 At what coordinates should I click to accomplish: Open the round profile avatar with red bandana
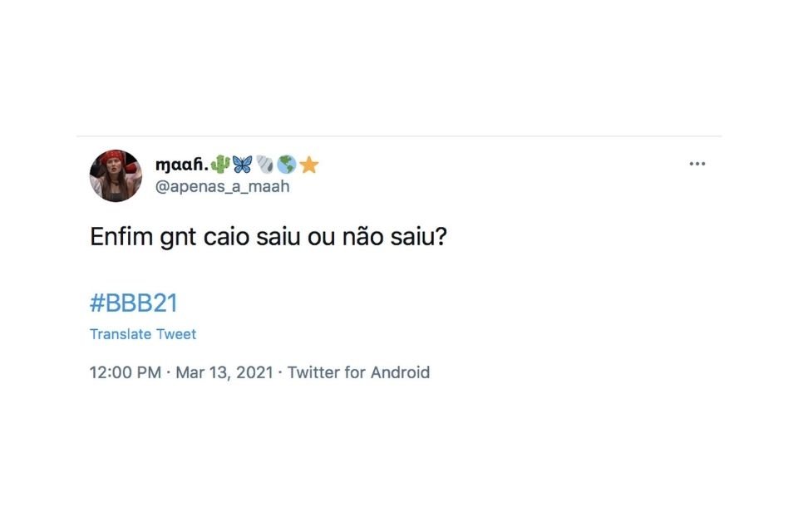tap(116, 175)
